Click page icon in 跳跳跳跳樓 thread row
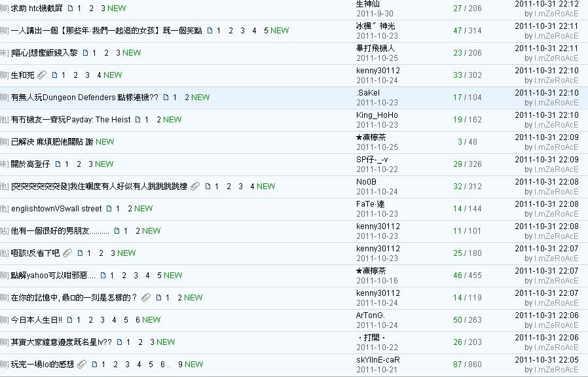Viewport: 588px width, 377px height. coord(208,187)
